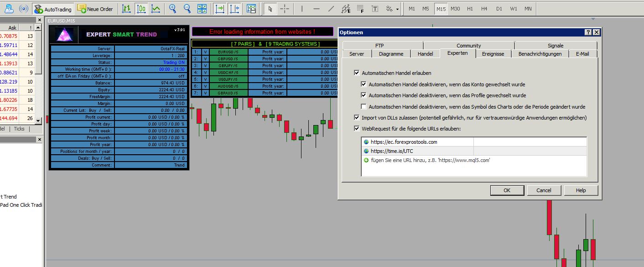Select the equidistant channel tool

pyautogui.click(x=346, y=9)
